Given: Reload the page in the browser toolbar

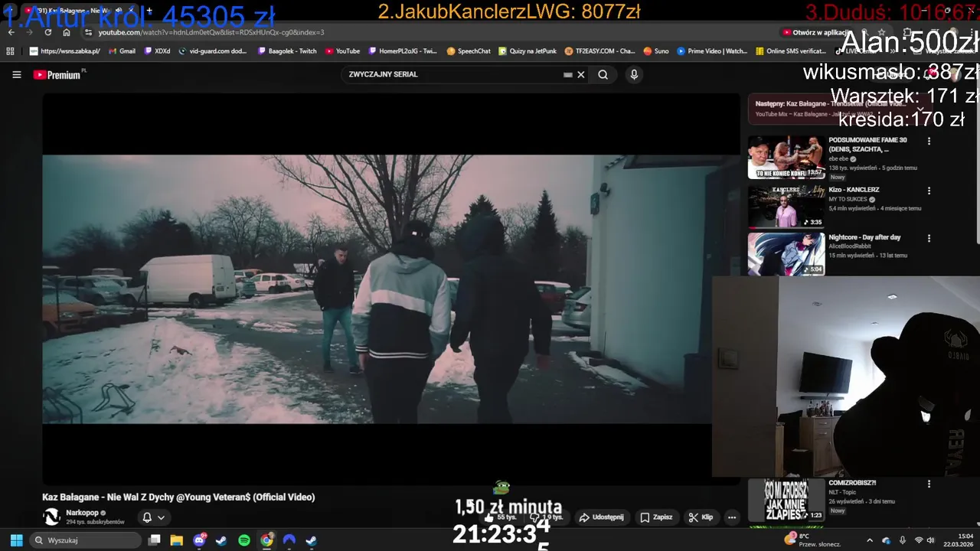Looking at the screenshot, I should coord(47,32).
